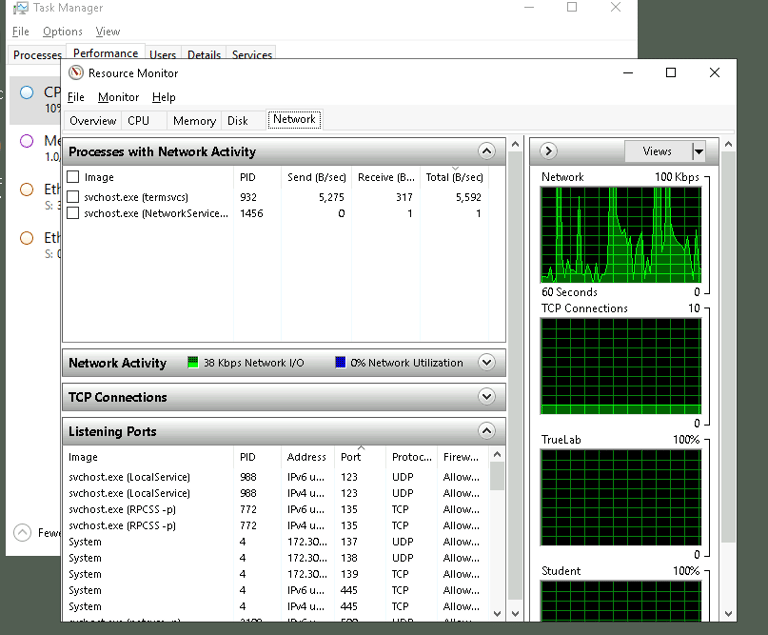Sort by Send (B/sec) column header

tap(316, 177)
